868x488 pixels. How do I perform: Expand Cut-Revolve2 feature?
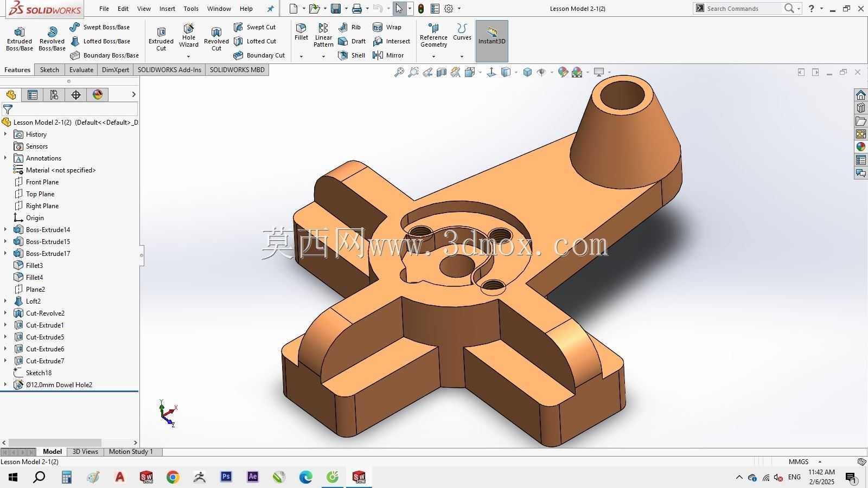5,313
